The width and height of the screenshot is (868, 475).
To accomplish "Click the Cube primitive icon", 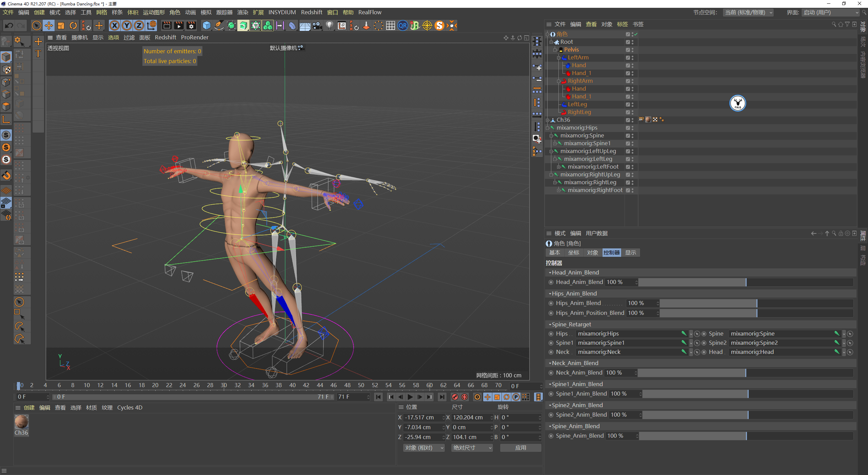I will point(206,25).
